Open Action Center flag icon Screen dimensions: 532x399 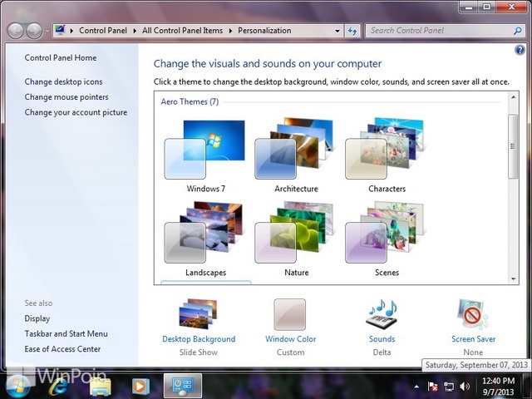[x=432, y=386]
